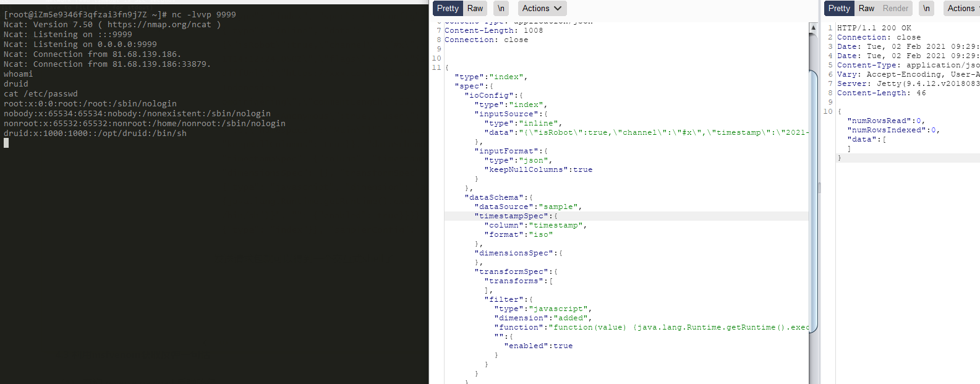Click the "numRowsIndexed":0 response line

point(893,130)
